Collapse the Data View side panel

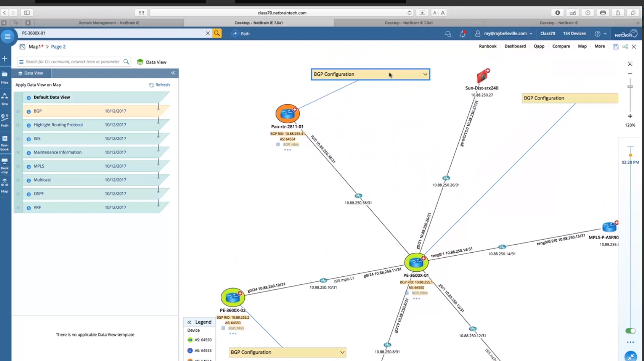pyautogui.click(x=173, y=73)
